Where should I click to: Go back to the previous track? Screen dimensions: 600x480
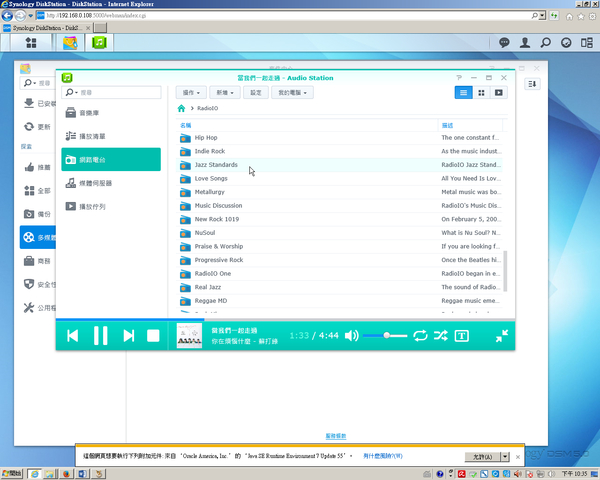[x=73, y=336]
